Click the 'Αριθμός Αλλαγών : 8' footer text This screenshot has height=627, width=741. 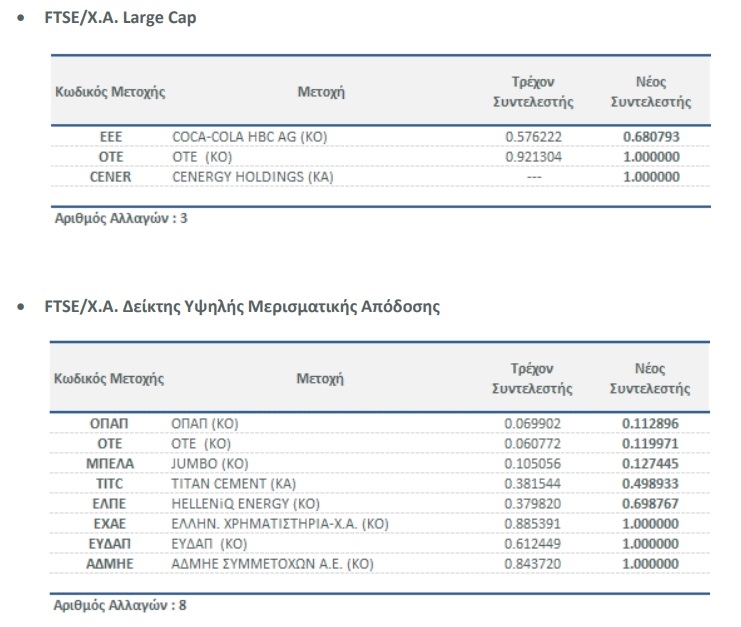point(120,606)
